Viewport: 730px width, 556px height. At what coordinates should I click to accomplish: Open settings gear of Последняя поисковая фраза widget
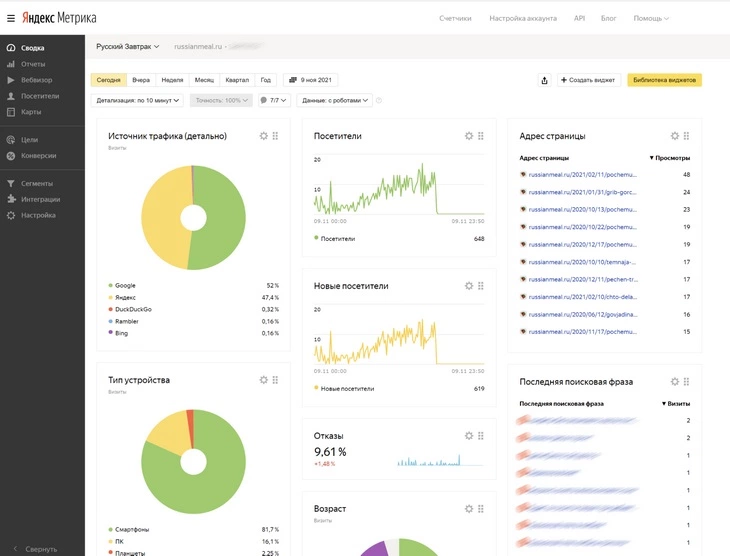coord(675,382)
